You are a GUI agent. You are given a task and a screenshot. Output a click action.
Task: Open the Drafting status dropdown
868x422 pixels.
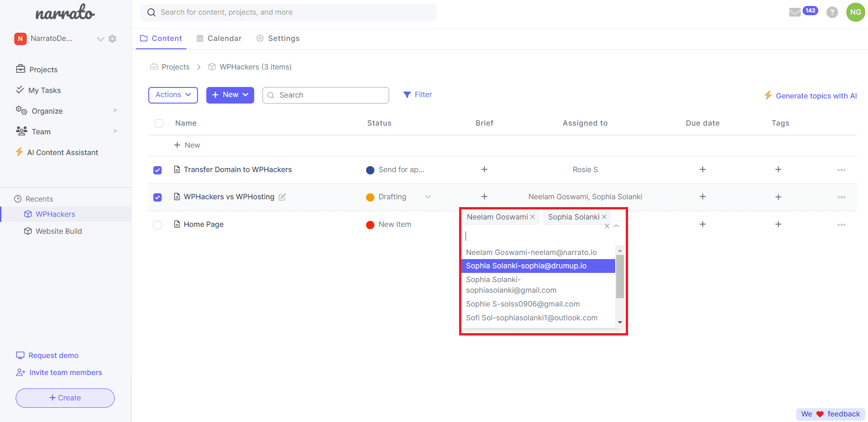pyautogui.click(x=428, y=197)
